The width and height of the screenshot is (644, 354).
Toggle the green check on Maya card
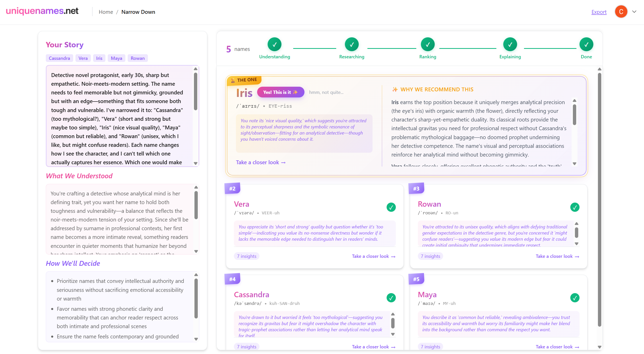(x=575, y=298)
